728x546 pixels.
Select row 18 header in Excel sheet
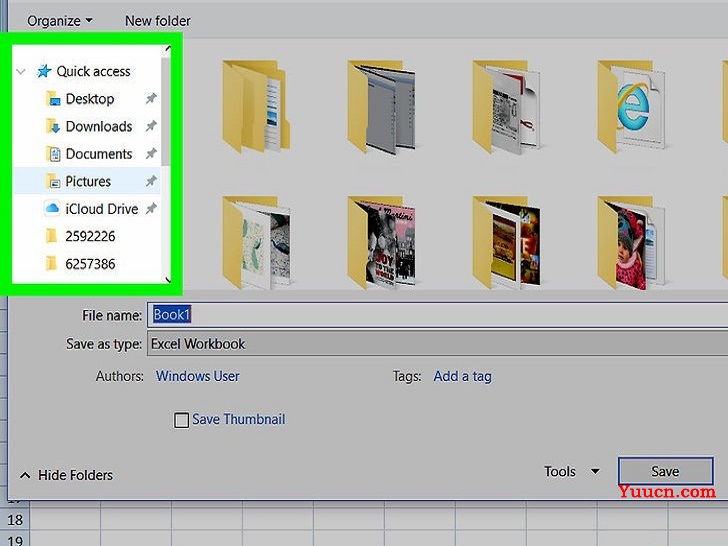15,520
